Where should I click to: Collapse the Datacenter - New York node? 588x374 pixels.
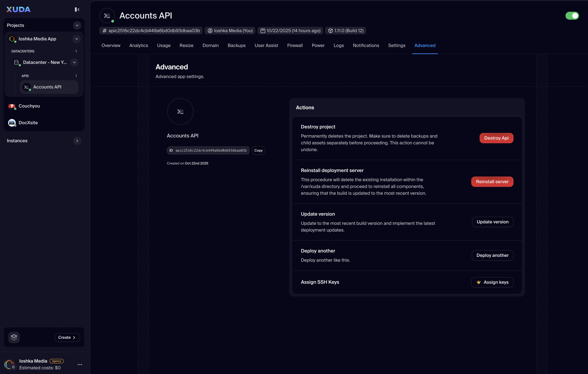[74, 62]
